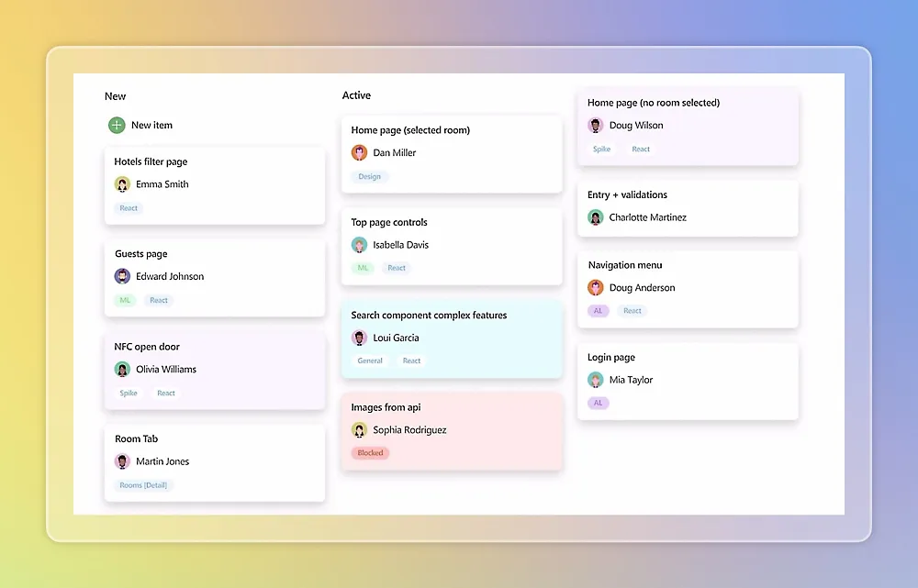
Task: Click Doug Anderson's avatar icon
Action: [x=596, y=287]
